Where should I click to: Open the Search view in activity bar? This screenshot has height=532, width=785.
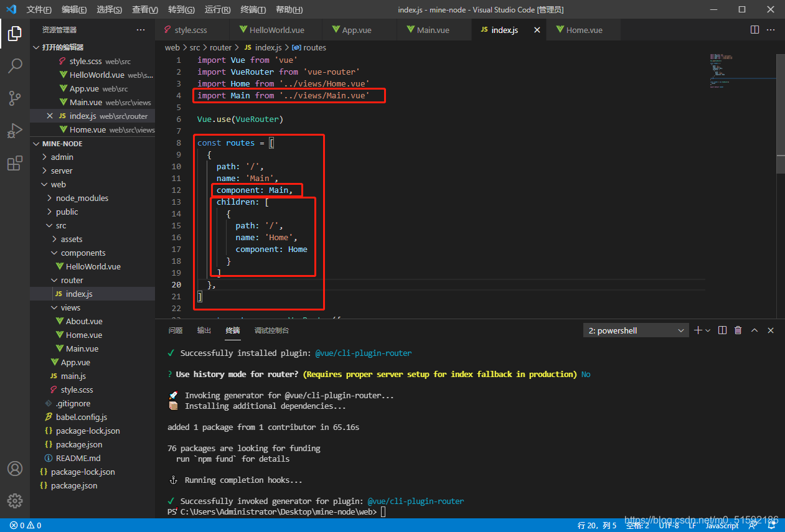pos(15,65)
